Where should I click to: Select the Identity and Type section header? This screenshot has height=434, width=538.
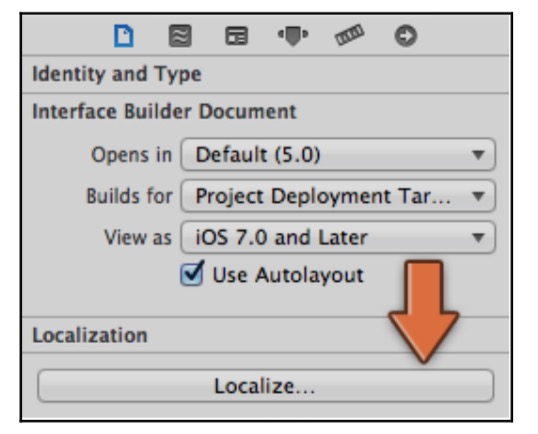117,74
